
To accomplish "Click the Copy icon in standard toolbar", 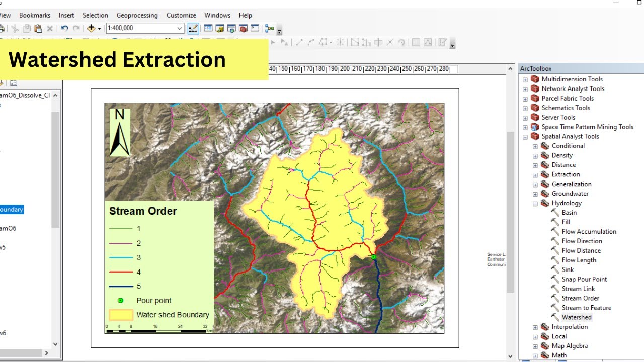I will coord(27,29).
